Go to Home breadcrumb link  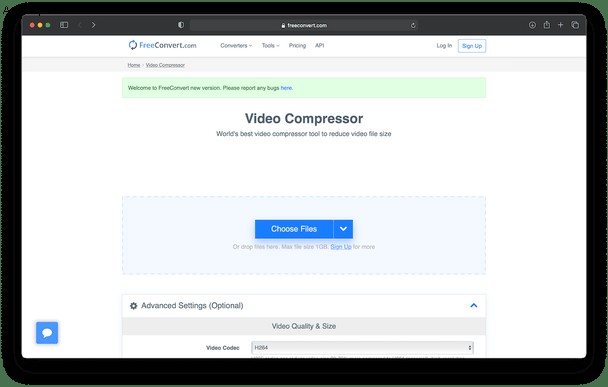134,65
